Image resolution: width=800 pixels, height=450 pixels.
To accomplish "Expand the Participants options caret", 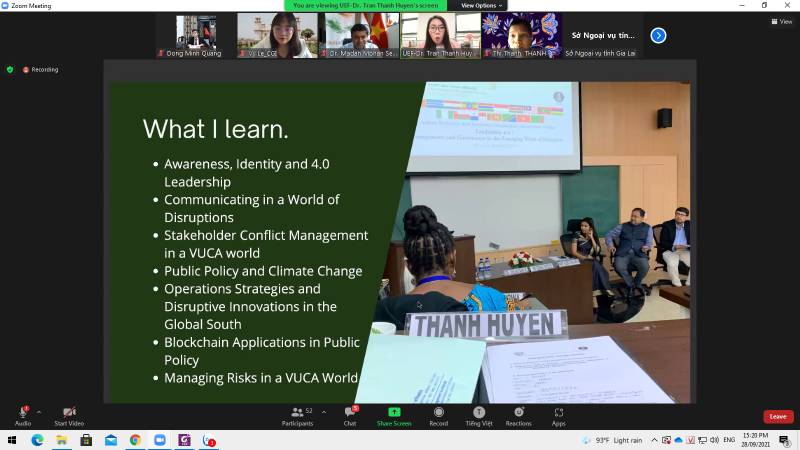I will 324,411.
